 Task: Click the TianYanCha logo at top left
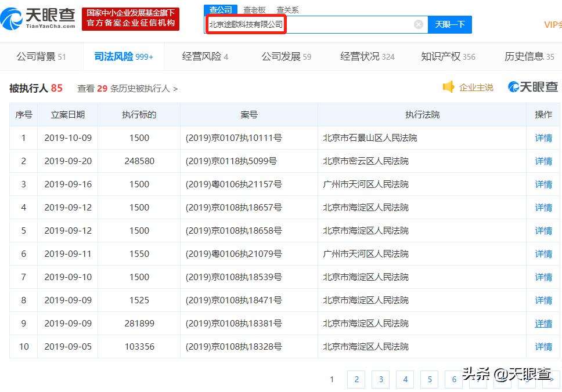click(38, 19)
